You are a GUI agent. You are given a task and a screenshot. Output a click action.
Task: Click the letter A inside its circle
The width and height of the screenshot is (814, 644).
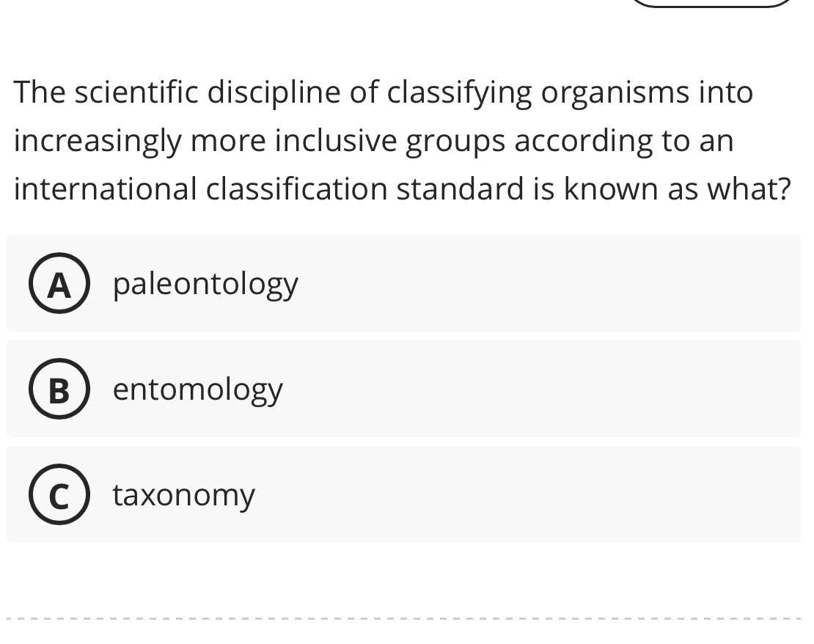(x=59, y=284)
